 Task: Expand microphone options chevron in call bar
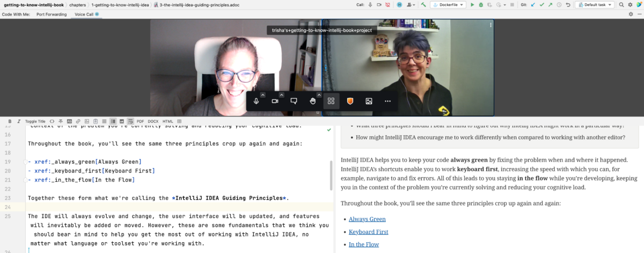263,95
